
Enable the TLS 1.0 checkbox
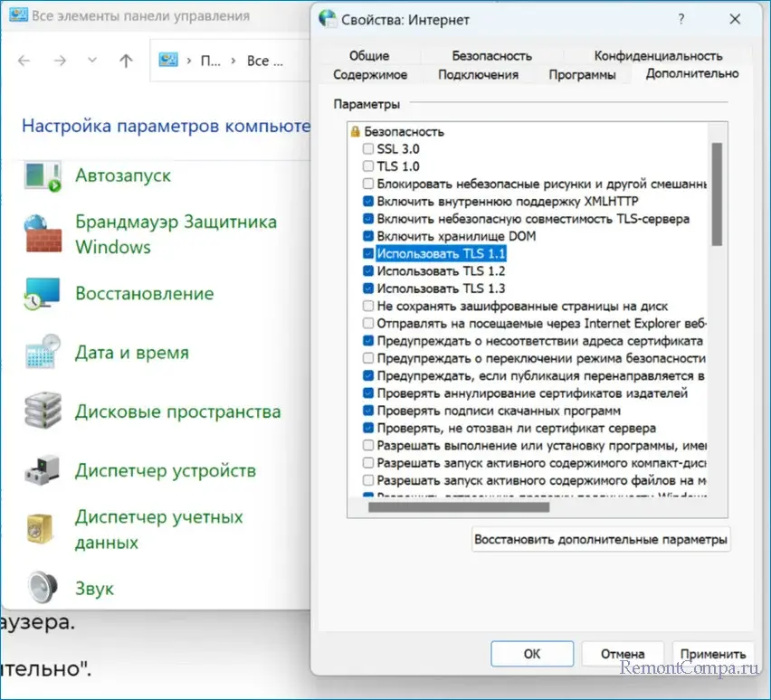pos(368,166)
